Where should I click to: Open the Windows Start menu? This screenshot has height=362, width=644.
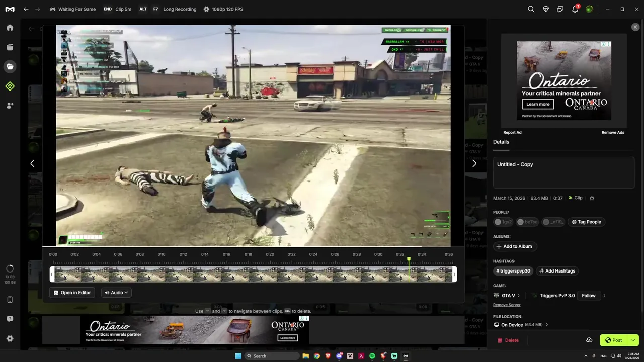238,356
